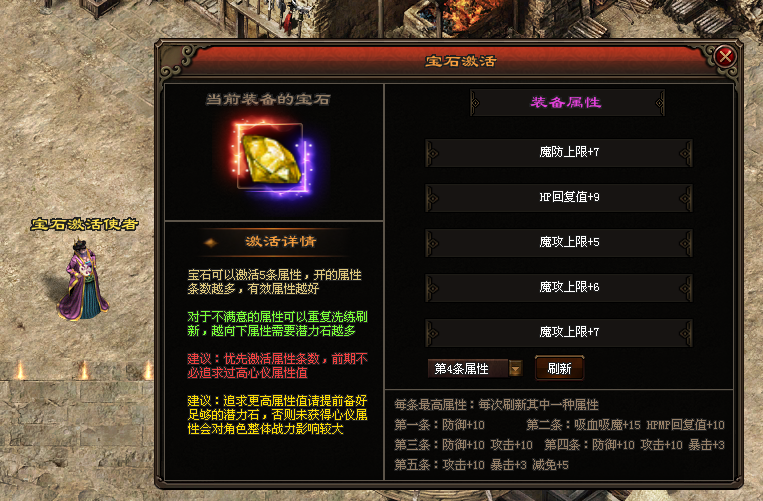Screen dimensions: 763x501
Task: Select the 魔攻上限+7 attribute row
Action: pos(559,332)
